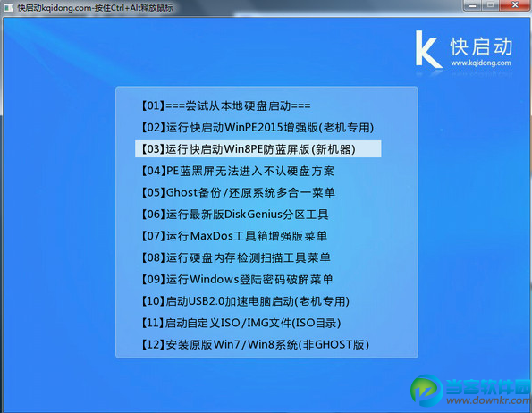Image resolution: width=532 pixels, height=413 pixels.
Task: Open 04 PE blue/black screen solution entry
Action: [x=238, y=171]
